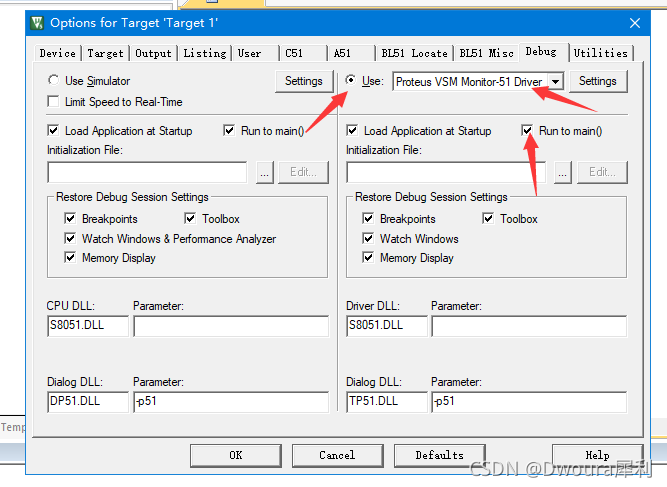The width and height of the screenshot is (667, 487).
Task: Toggle simulator Load Application at Startup
Action: [x=53, y=130]
